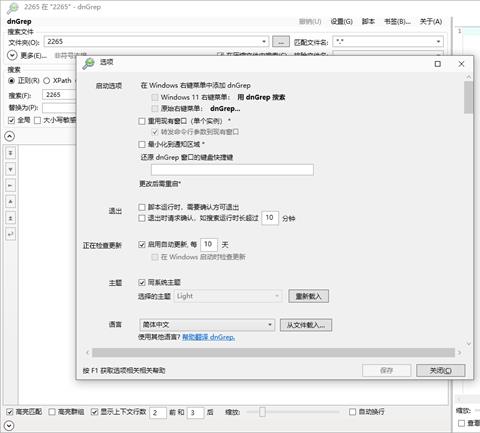
Task: Open the help translate dnGrep link
Action: 208,337
